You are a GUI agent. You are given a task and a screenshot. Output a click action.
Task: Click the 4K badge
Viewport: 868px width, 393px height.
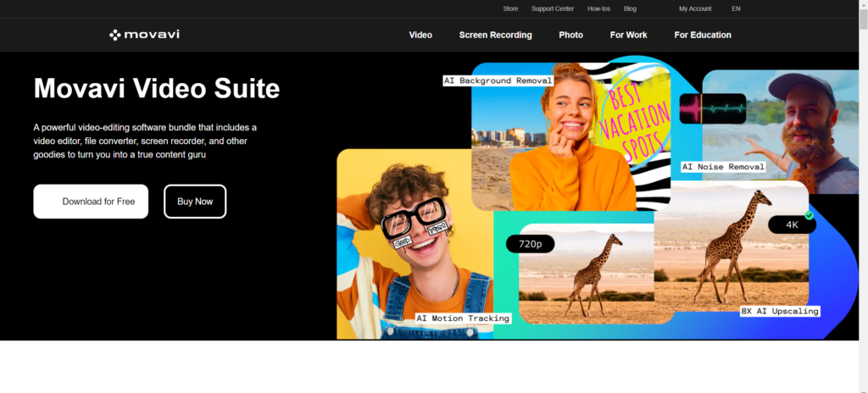point(792,224)
